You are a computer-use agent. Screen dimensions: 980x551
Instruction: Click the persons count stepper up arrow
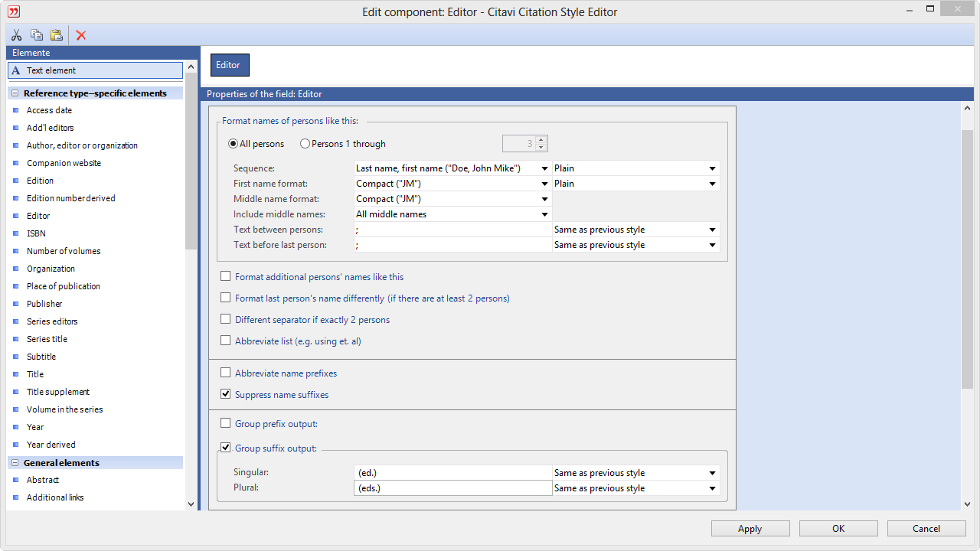tap(541, 140)
